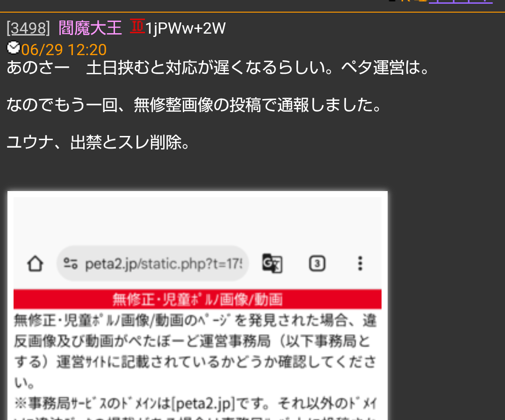Open the three-dot browser menu
505x420 pixels.
click(x=360, y=263)
